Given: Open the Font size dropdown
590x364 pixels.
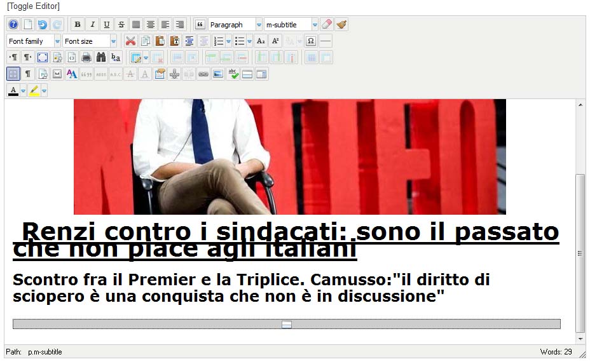Looking at the screenshot, I should point(113,41).
